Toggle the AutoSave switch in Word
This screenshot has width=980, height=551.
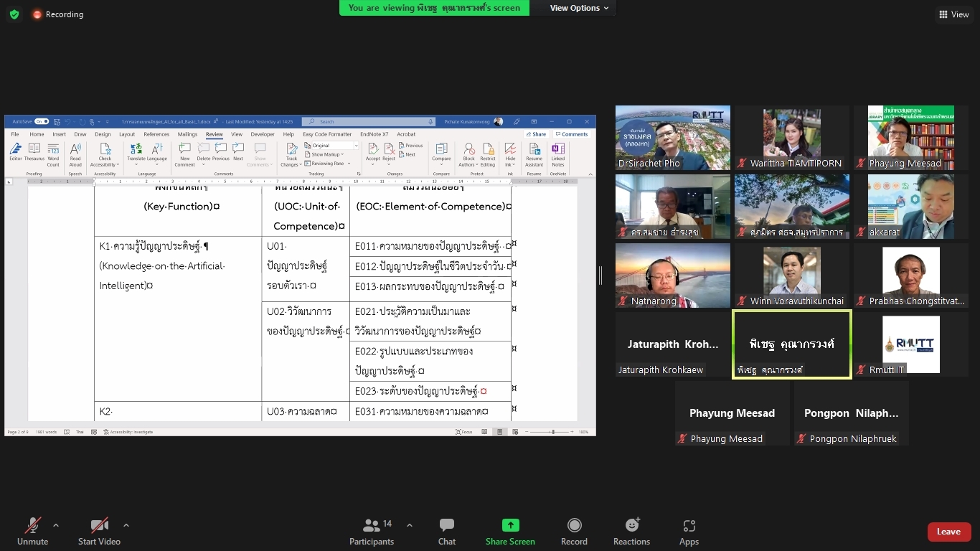coord(41,122)
